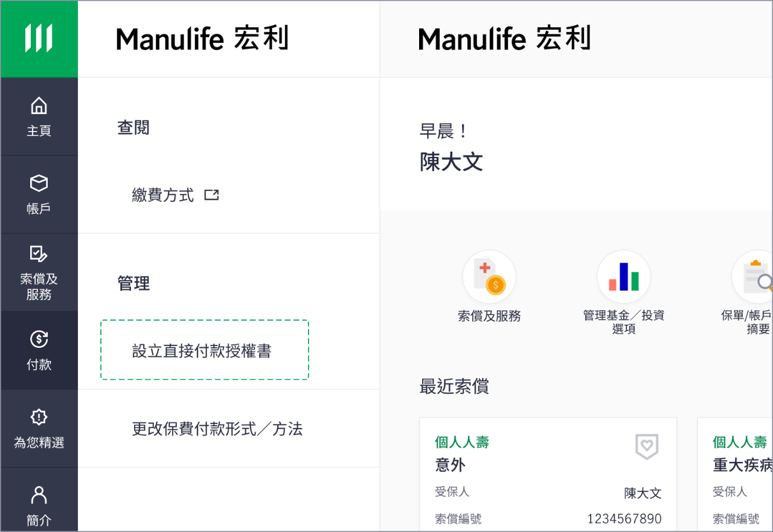Click the 早晨！ greeting text

(444, 131)
